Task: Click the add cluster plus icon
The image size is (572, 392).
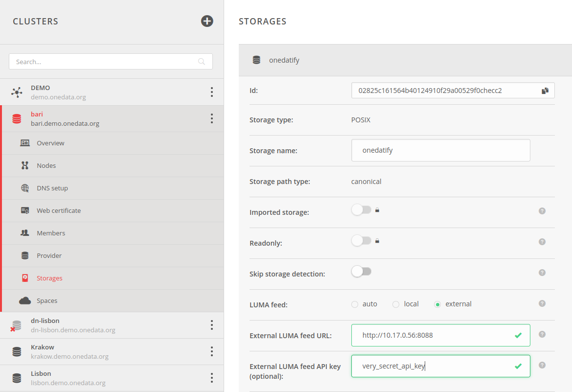Action: pos(207,21)
